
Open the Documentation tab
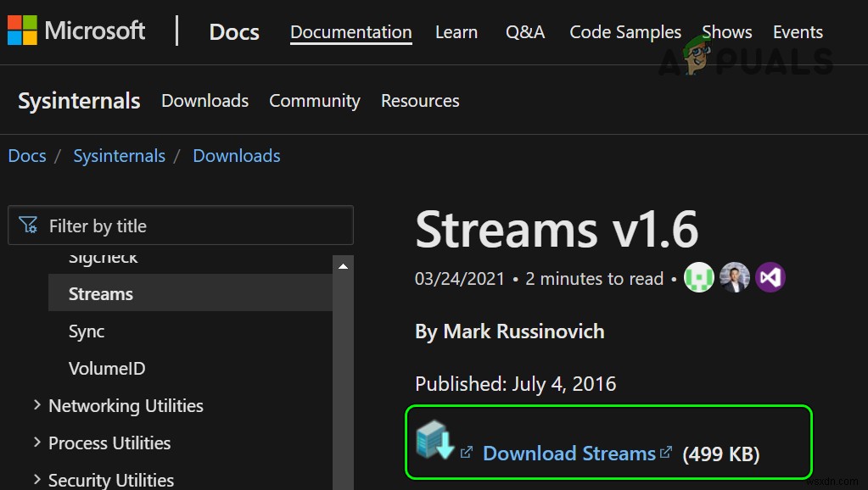351,32
